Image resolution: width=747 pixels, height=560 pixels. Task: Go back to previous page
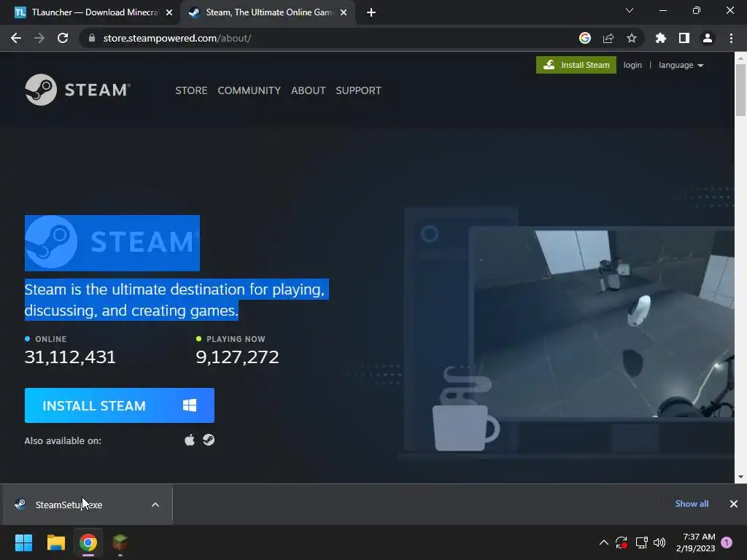(x=16, y=38)
